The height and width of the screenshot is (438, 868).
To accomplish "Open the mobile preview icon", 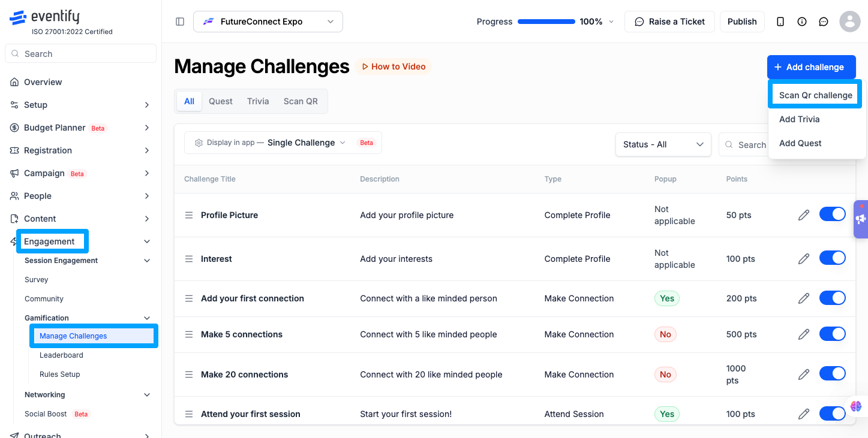I will pos(780,22).
